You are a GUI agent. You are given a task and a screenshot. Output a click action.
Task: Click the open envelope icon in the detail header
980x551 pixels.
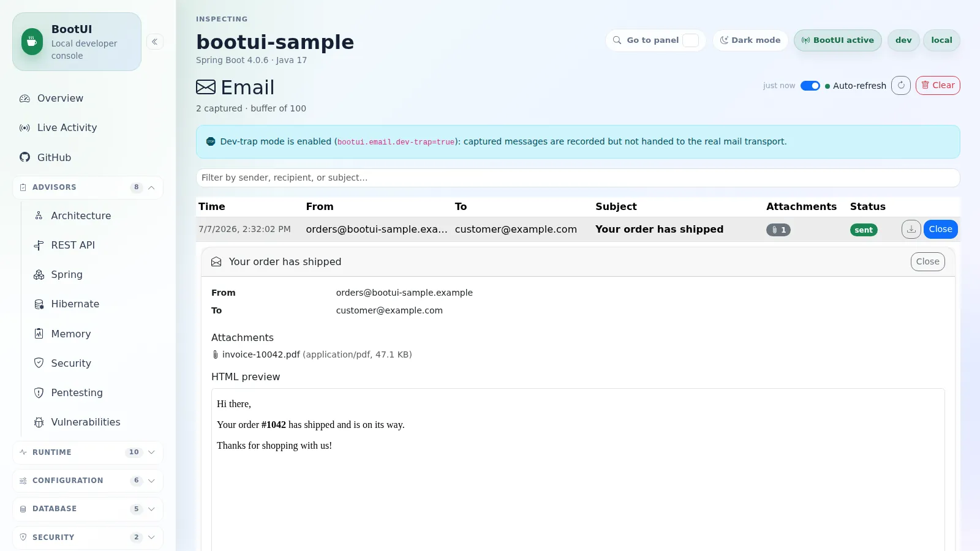216,262
